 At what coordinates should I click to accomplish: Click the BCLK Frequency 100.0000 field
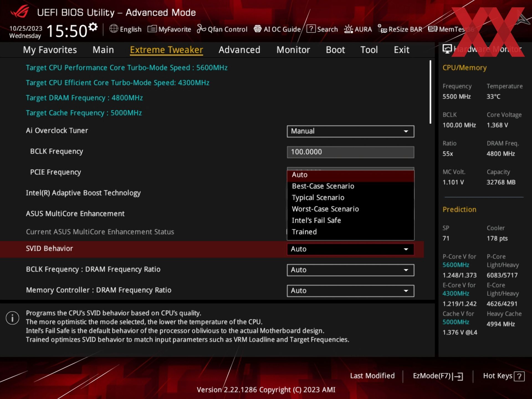(351, 152)
